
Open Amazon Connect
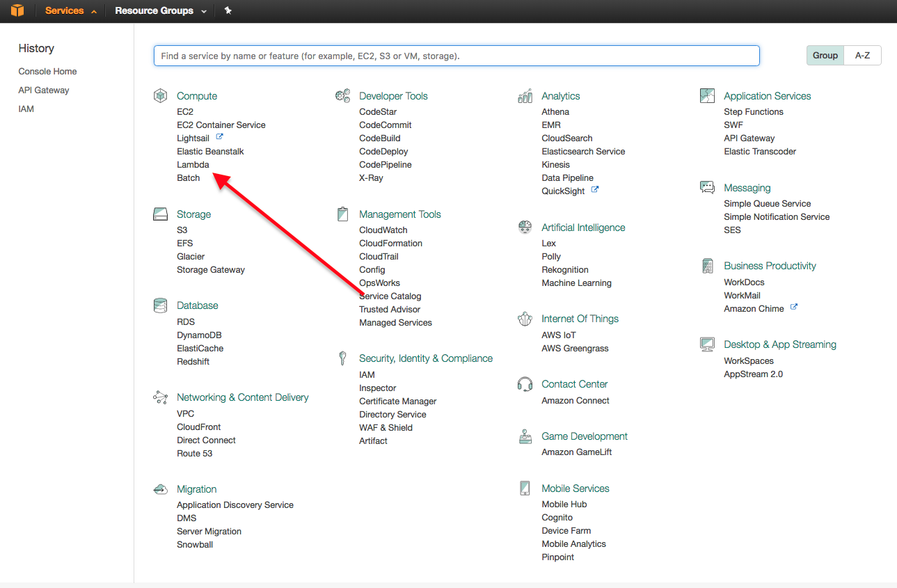(575, 401)
